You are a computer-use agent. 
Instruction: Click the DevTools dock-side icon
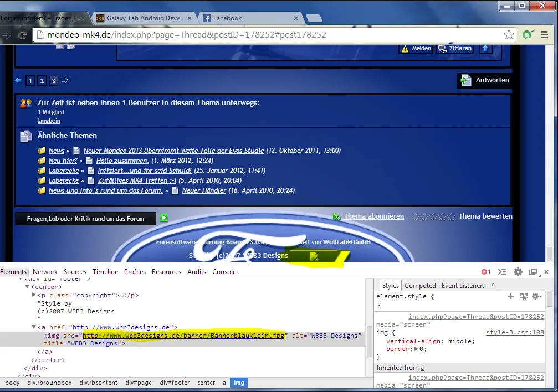pyautogui.click(x=533, y=272)
